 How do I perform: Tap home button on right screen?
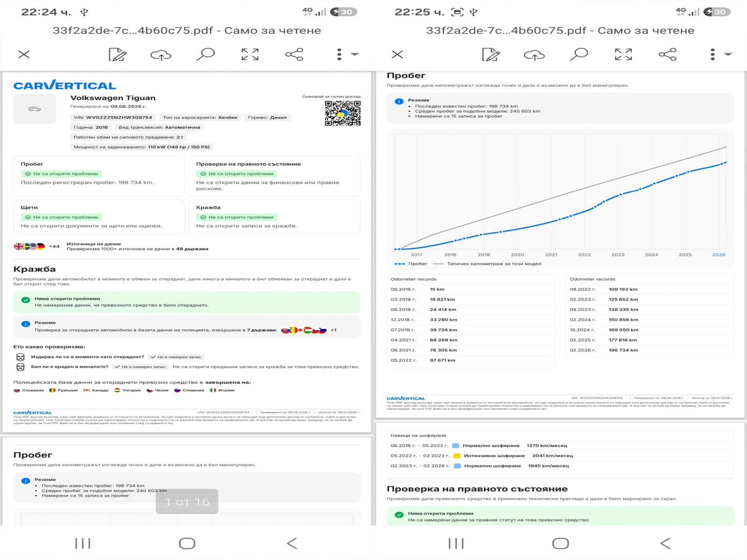(x=561, y=543)
